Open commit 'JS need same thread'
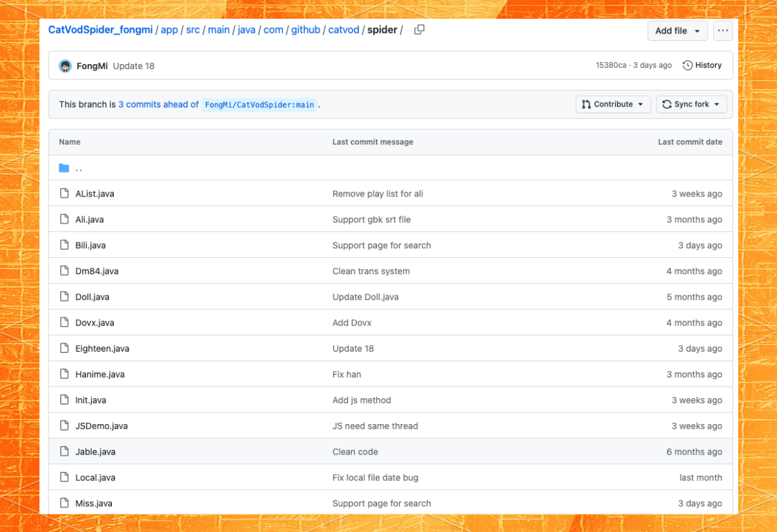 tap(375, 426)
